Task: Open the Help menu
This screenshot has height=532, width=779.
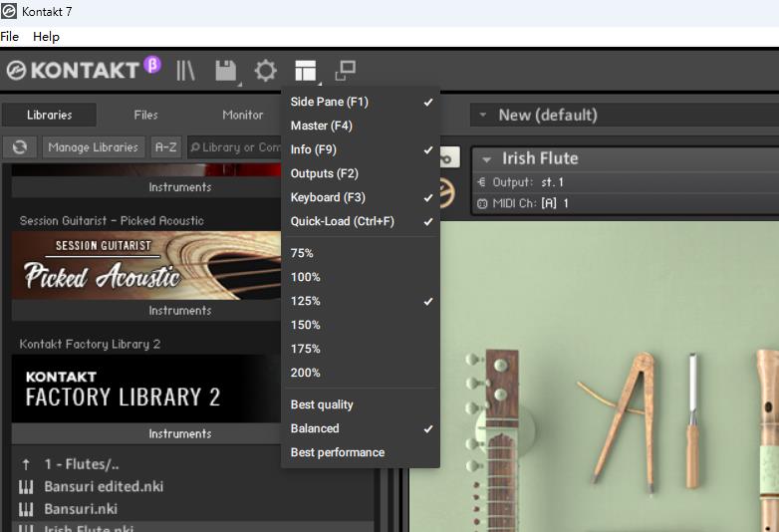Action: [46, 37]
